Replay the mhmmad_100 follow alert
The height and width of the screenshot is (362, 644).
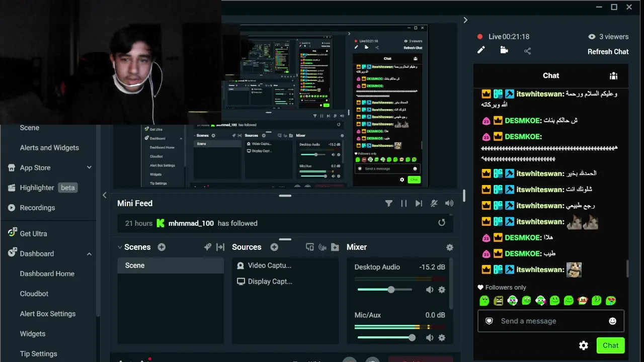tap(442, 223)
